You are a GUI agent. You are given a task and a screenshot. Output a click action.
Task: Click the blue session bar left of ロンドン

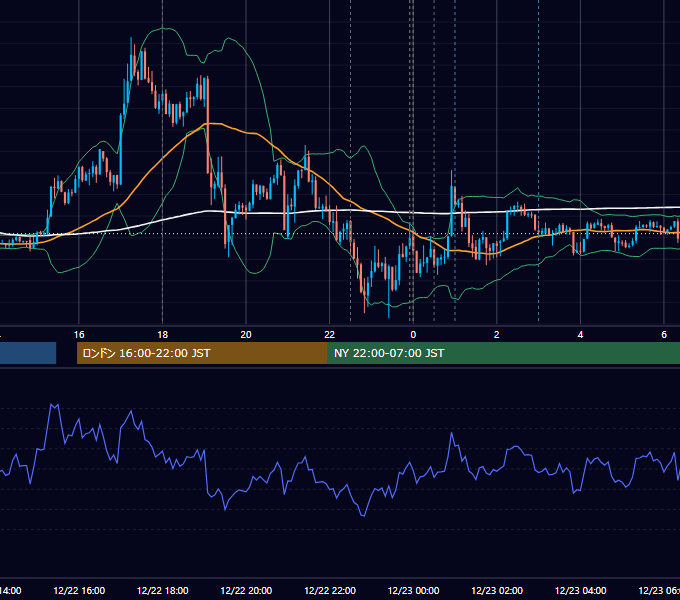pos(28,353)
